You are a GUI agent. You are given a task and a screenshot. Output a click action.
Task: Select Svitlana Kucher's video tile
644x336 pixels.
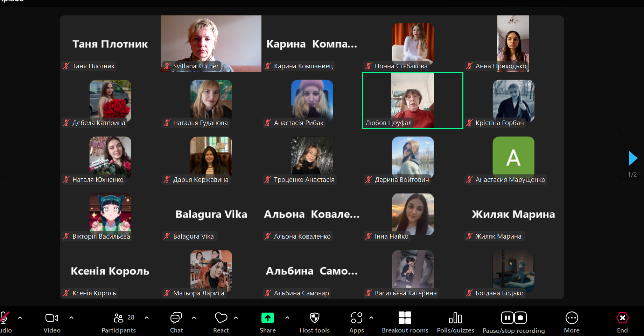coord(211,44)
